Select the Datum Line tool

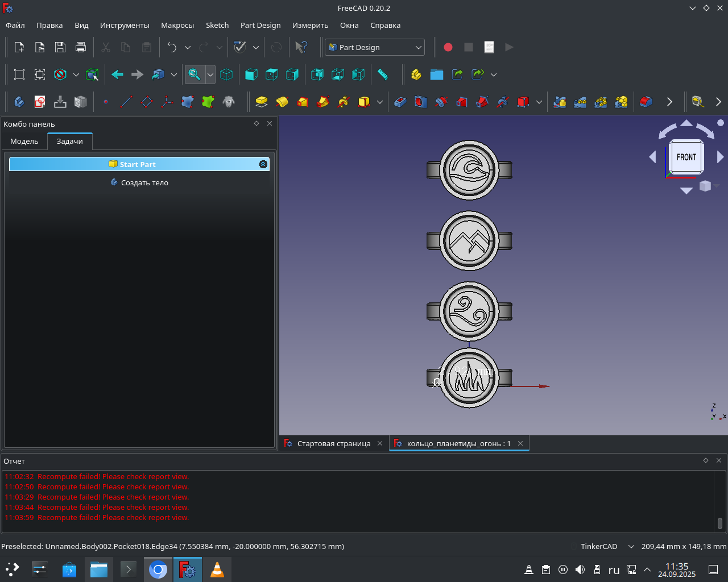tap(126, 102)
